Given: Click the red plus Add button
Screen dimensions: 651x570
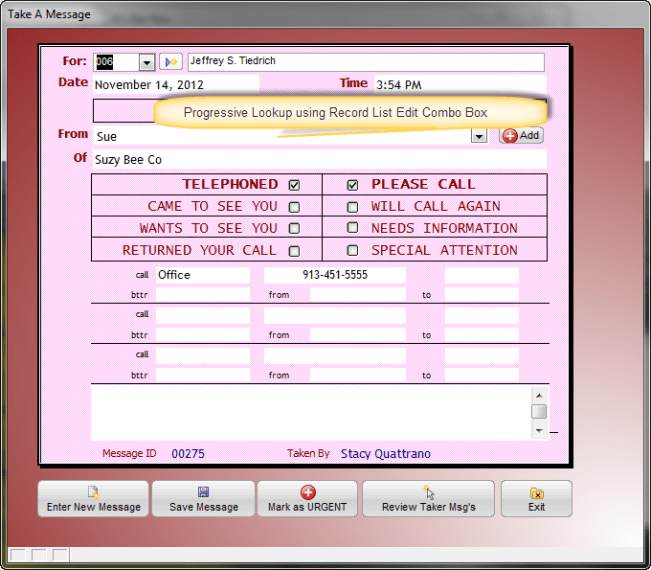Looking at the screenshot, I should tap(521, 135).
